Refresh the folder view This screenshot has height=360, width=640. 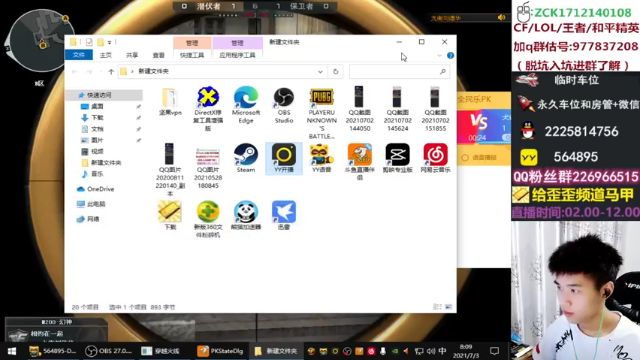click(336, 71)
